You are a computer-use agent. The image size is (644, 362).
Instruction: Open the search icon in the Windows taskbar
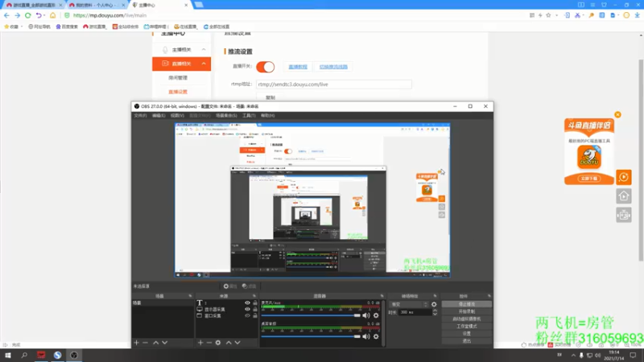pyautogui.click(x=24, y=355)
